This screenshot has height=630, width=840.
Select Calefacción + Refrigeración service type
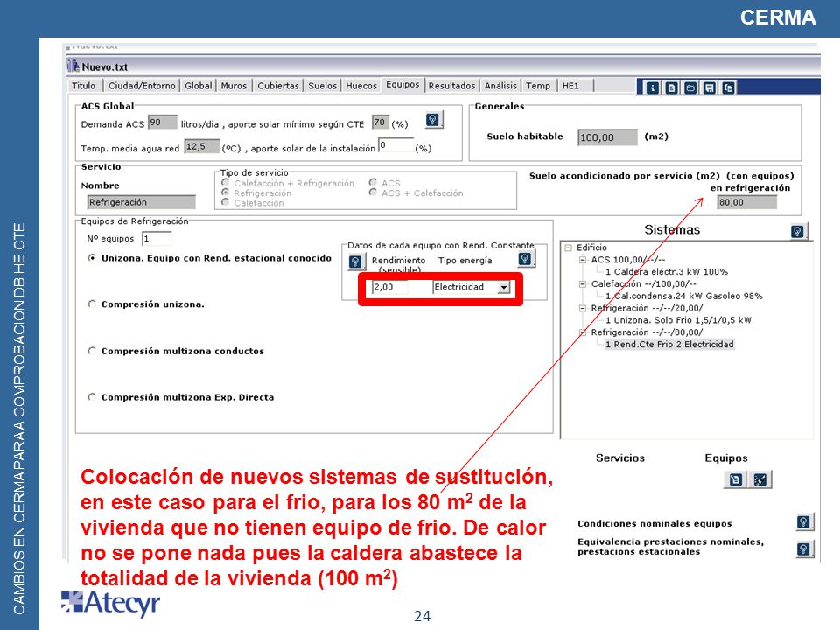pos(226,183)
